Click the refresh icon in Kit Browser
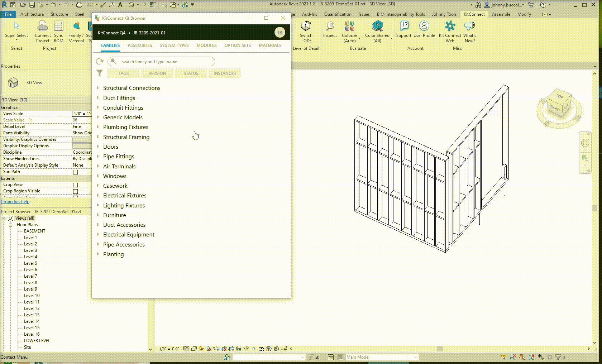Screen dimensions: 602x364 tap(100, 62)
